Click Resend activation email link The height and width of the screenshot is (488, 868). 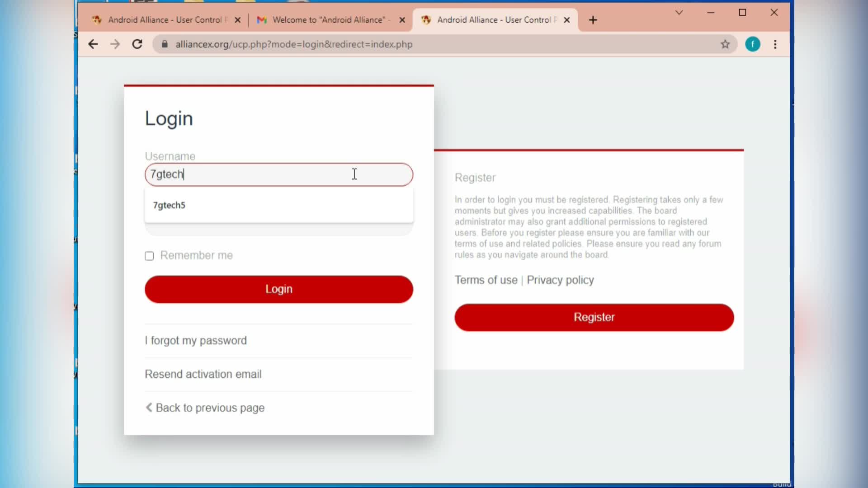point(203,374)
